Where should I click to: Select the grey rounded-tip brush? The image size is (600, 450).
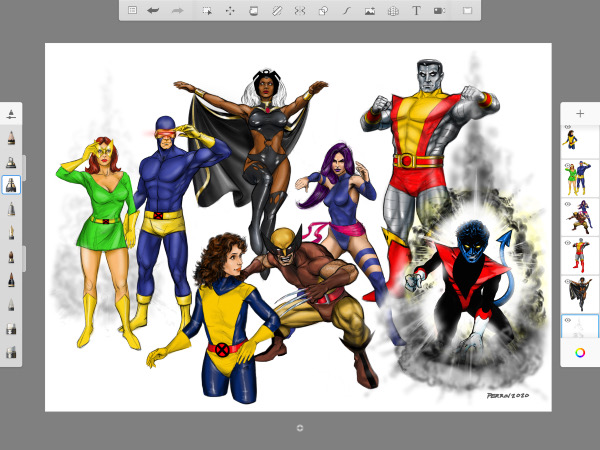point(11,209)
